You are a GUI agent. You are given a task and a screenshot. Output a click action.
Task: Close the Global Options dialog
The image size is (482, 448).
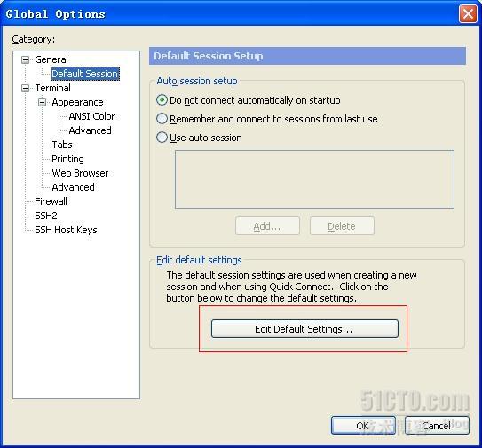tap(468, 14)
